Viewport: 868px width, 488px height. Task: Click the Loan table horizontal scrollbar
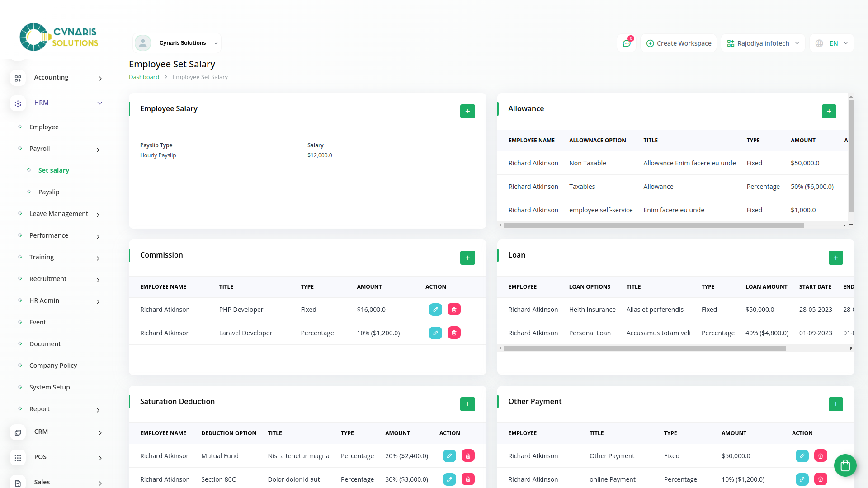[644, 348]
